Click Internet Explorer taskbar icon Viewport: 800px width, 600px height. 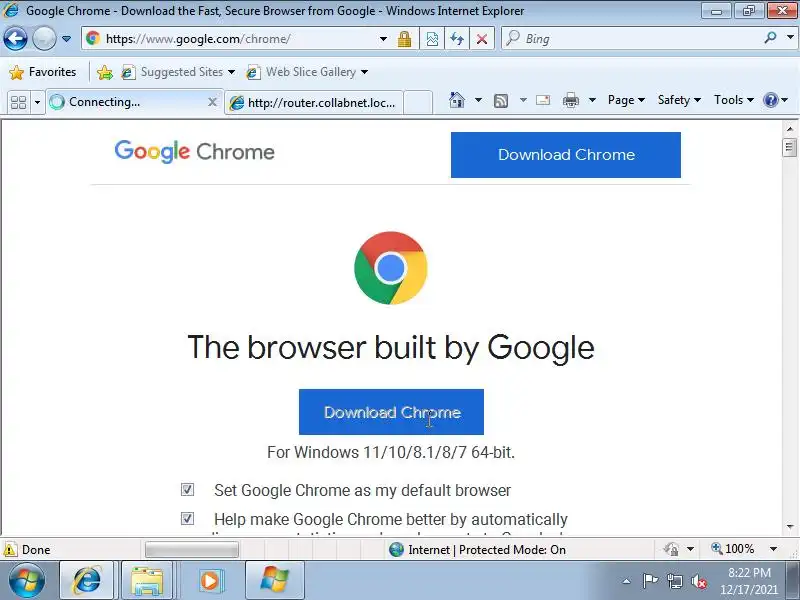click(x=87, y=580)
